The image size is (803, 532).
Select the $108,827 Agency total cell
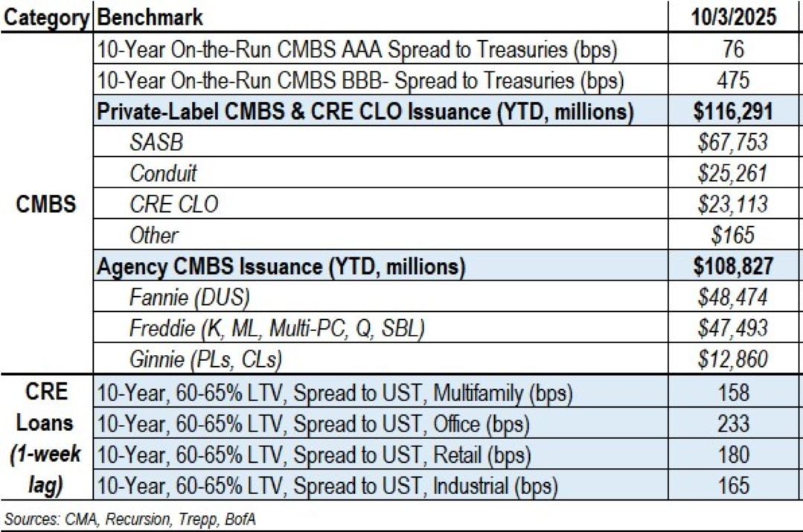pyautogui.click(x=733, y=267)
